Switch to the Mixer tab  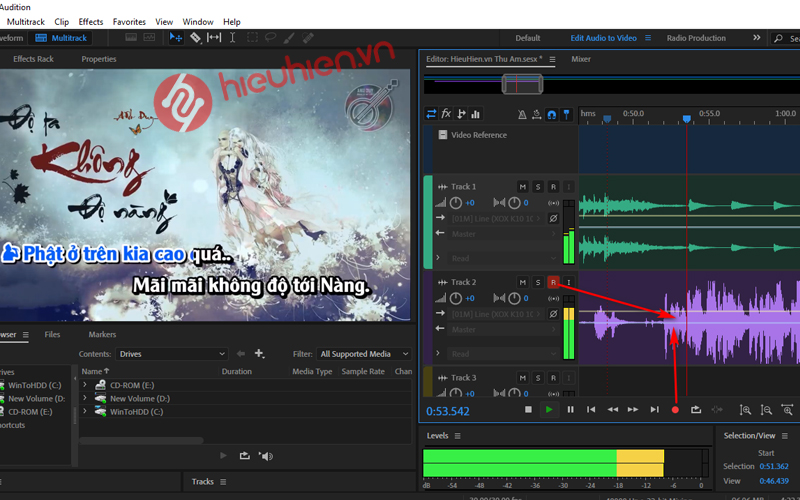click(580, 59)
